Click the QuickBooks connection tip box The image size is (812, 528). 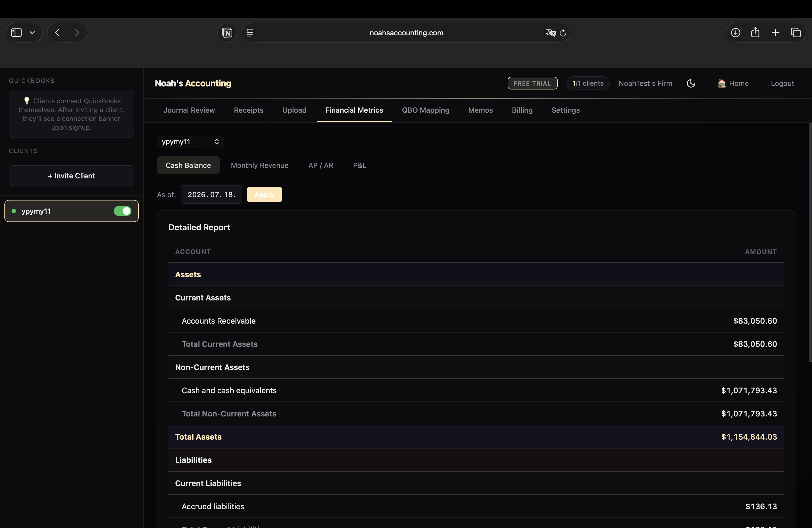(71, 114)
